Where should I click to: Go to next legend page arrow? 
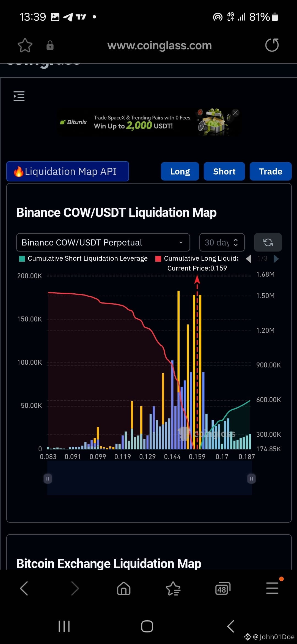276,258
